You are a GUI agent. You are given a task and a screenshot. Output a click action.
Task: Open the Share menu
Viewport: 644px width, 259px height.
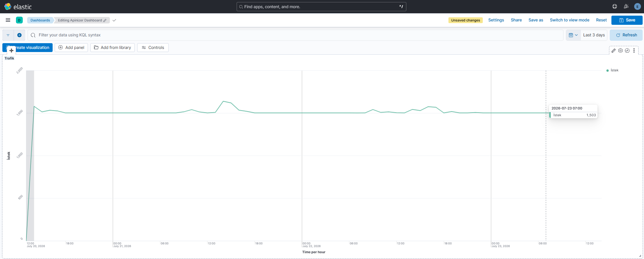(x=516, y=20)
